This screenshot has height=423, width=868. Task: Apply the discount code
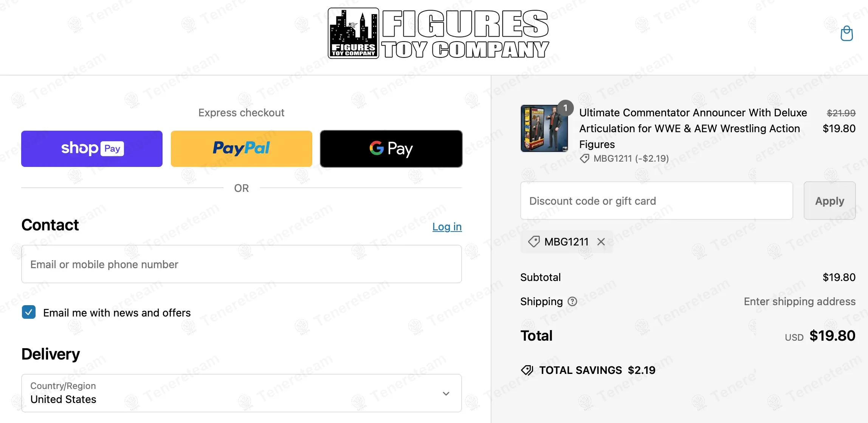click(829, 201)
